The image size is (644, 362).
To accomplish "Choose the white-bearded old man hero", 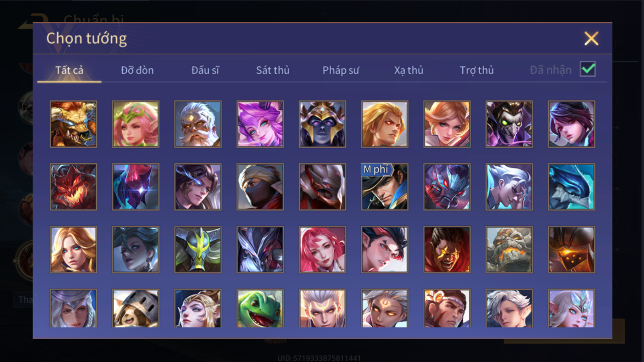I will pos(198,124).
